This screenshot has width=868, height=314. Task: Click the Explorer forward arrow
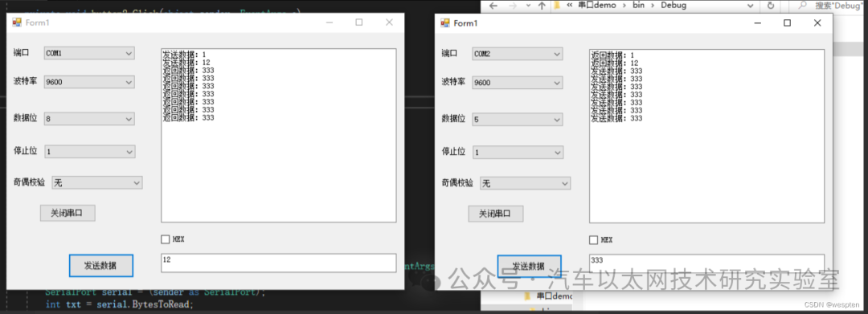(x=513, y=6)
